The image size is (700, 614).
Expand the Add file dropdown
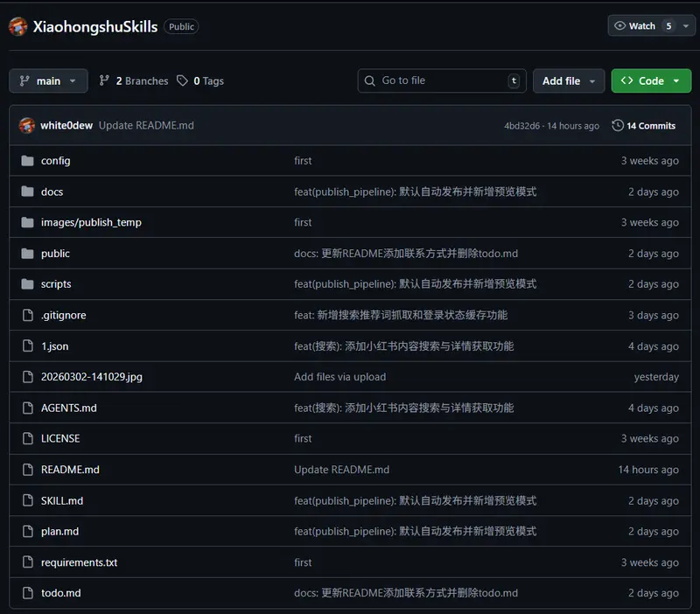pyautogui.click(x=569, y=80)
